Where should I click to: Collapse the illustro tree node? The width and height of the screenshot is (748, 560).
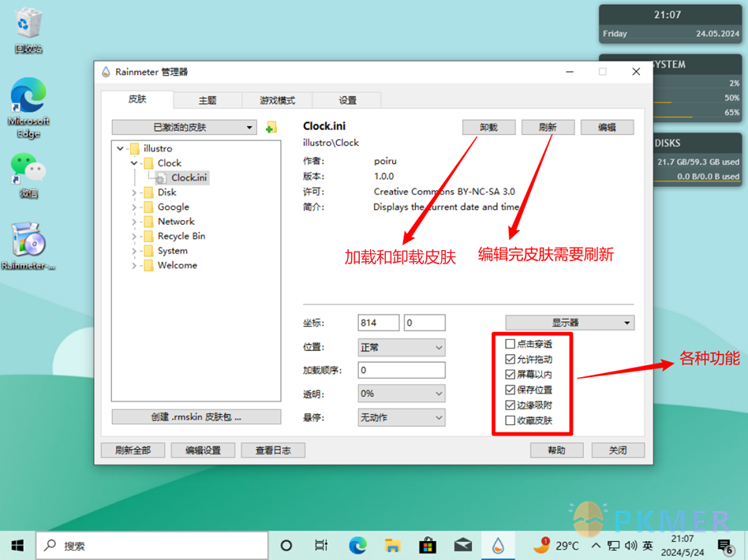click(x=120, y=148)
